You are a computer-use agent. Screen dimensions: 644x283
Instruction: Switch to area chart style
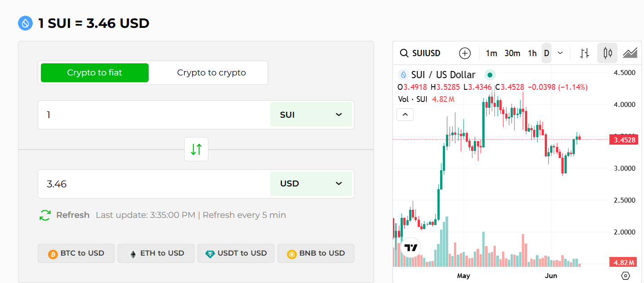coord(630,53)
